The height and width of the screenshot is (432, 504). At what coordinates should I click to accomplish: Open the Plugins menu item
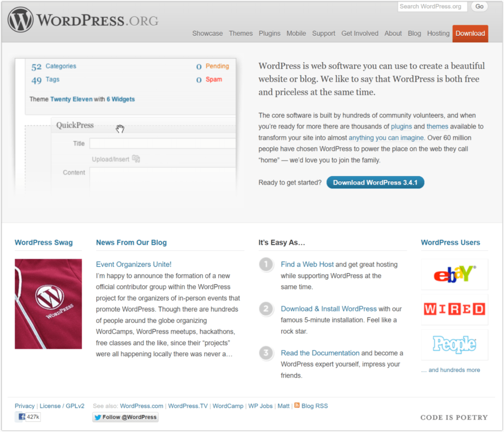tap(269, 33)
